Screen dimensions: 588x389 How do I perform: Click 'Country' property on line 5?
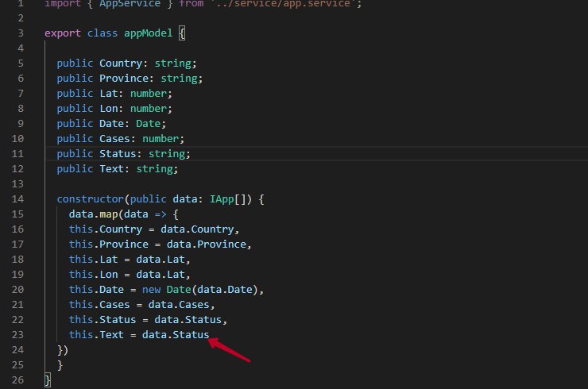tap(121, 64)
